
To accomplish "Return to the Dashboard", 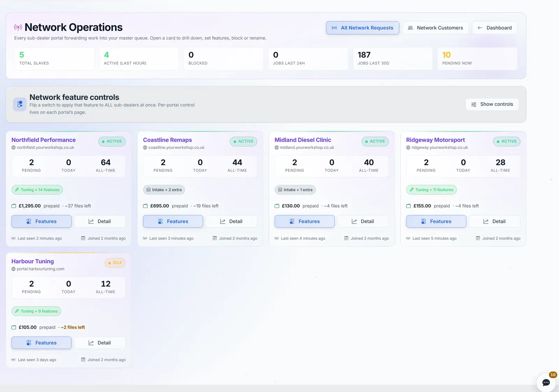I will click(495, 28).
